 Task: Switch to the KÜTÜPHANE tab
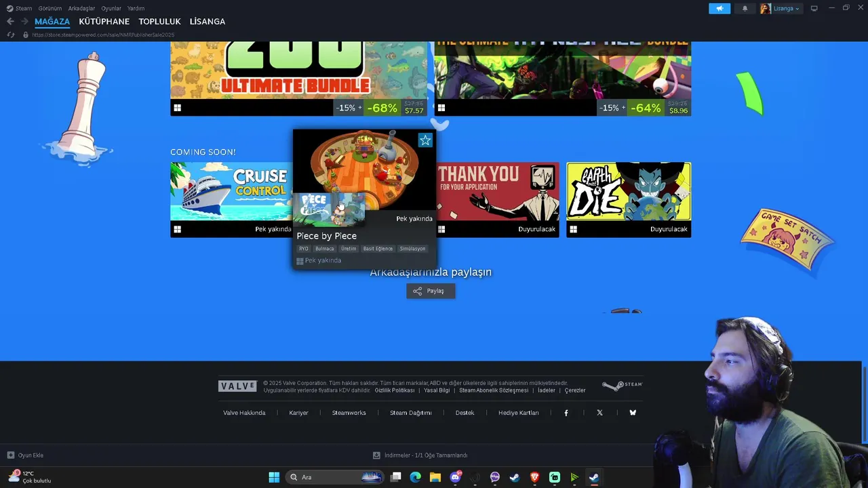(104, 22)
